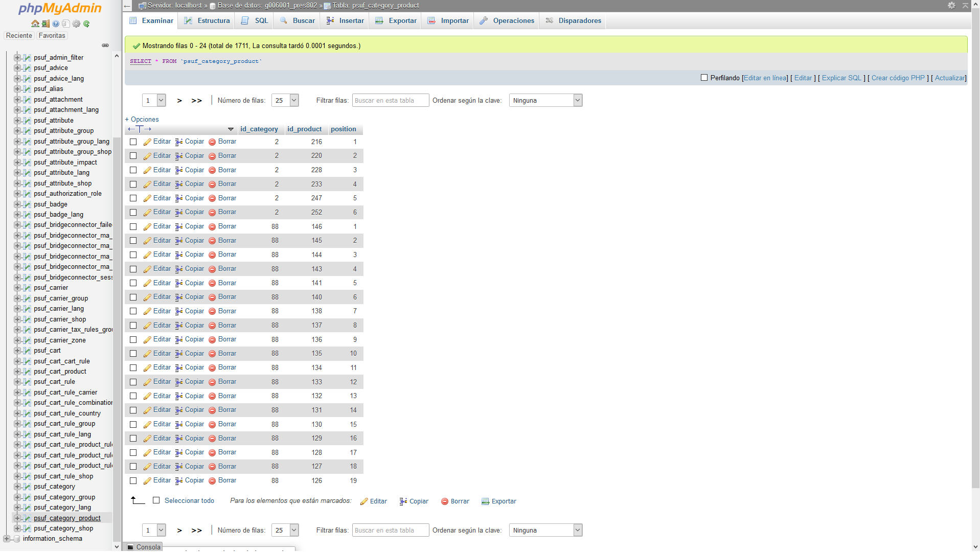Click table icon beside psuf_category
The width and height of the screenshot is (980, 552).
pyautogui.click(x=28, y=487)
